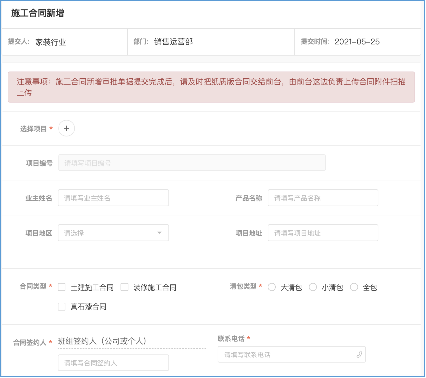Choose the 全包 radio option
This screenshot has height=378, width=426.
pos(354,287)
